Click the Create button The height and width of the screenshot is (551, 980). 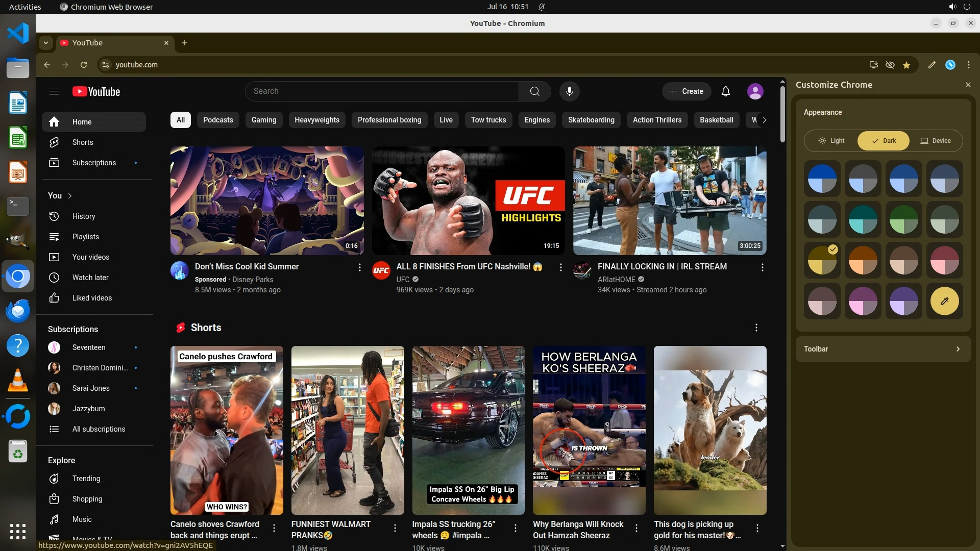[686, 91]
